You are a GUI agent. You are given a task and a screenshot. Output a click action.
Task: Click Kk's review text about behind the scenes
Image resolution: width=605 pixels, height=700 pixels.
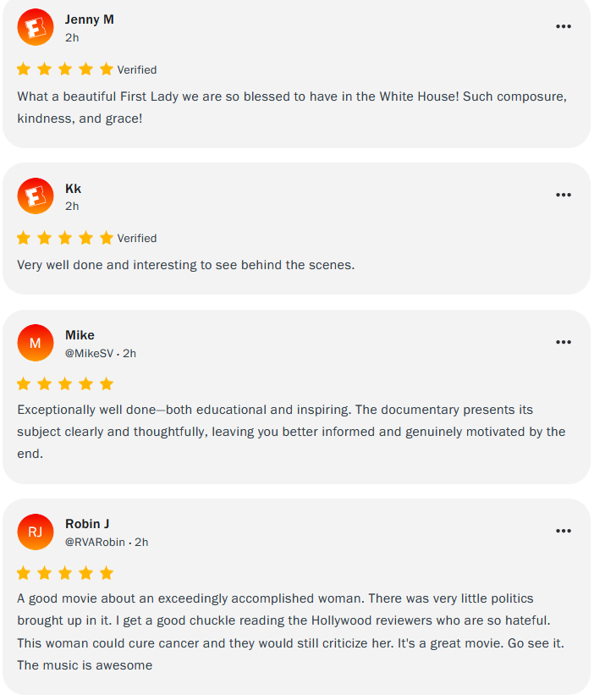(186, 265)
